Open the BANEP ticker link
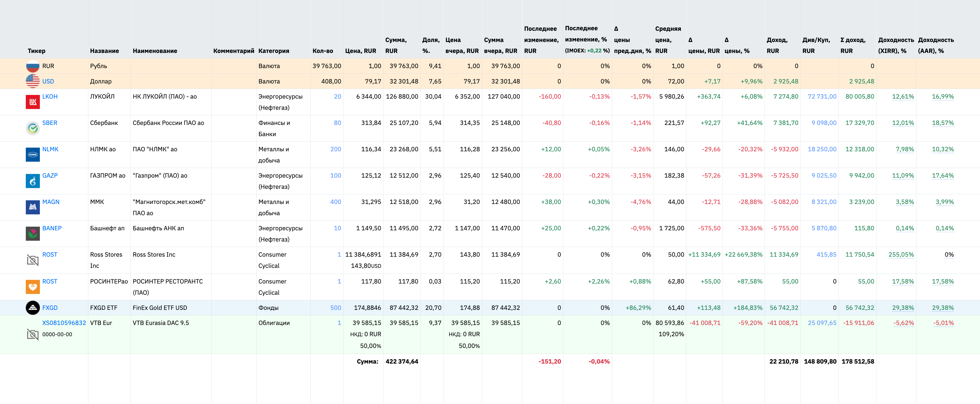980x404 pixels. (x=52, y=228)
